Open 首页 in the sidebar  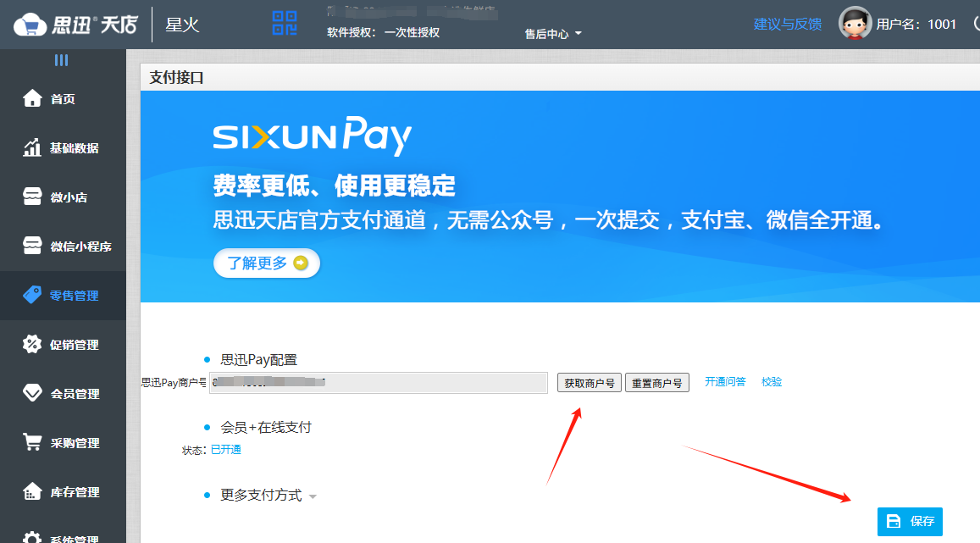click(64, 99)
